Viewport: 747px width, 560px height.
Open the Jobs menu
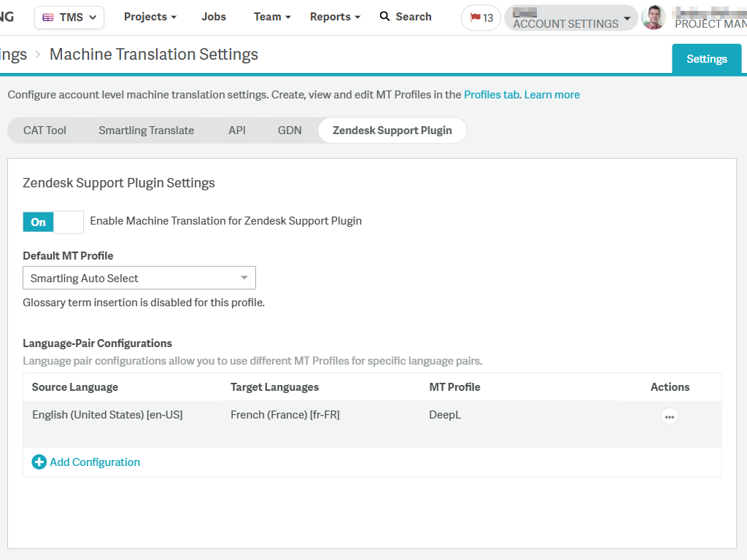point(213,16)
